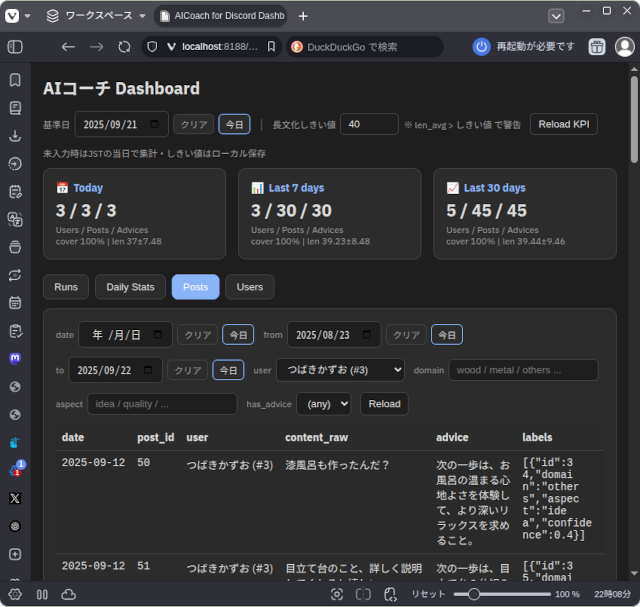
Task: Open the Downloads panel in sidebar
Action: 15,136
